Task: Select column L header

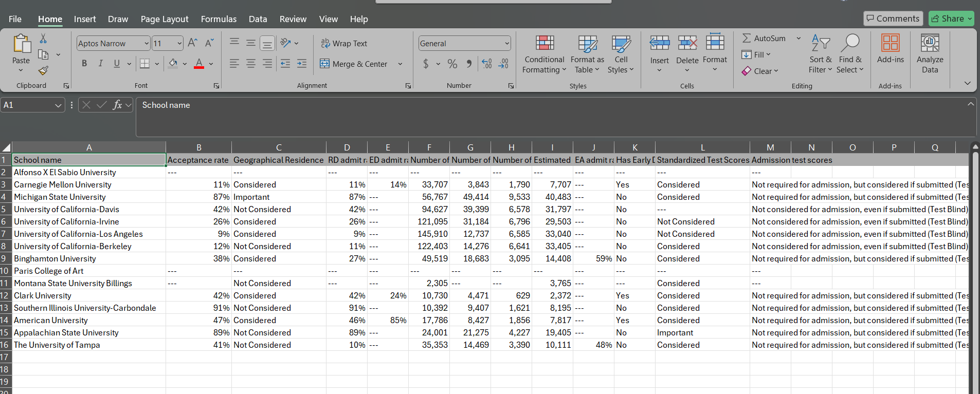Action: [x=702, y=147]
